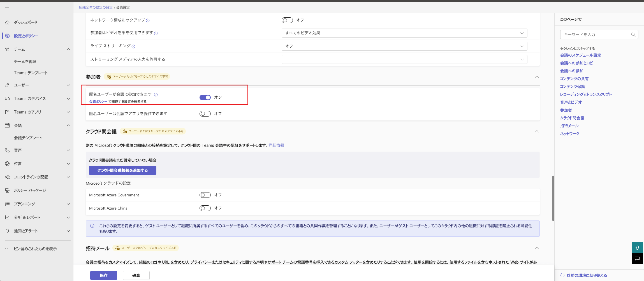
Task: Click the locations globe icon in sidebar
Action: (7, 164)
